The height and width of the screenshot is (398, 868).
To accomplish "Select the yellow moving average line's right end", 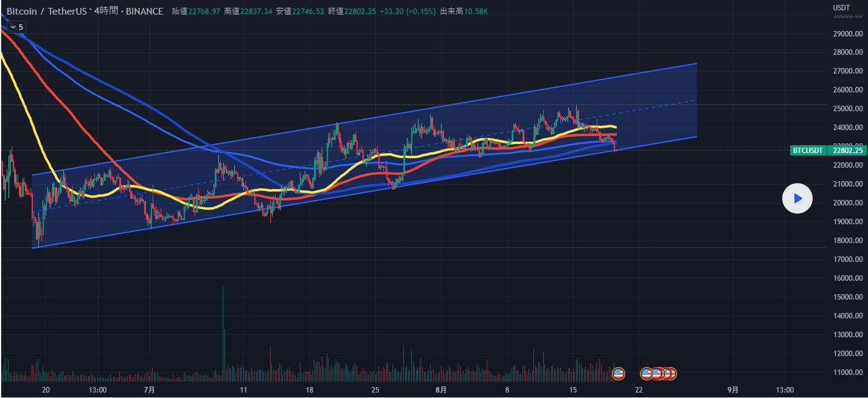I will click(616, 127).
